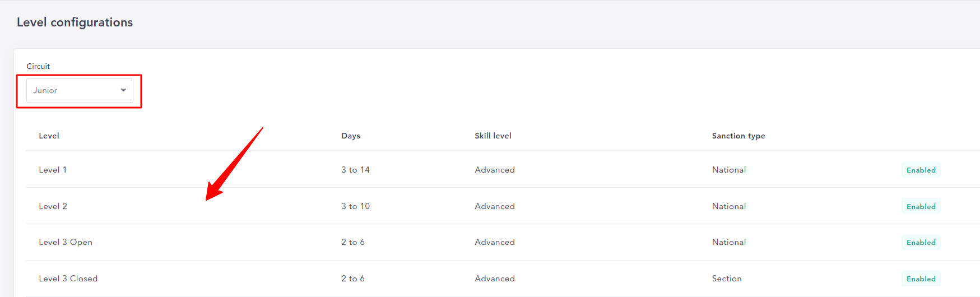This screenshot has width=980, height=297.
Task: Click the Enabled badge for Level 1
Action: coord(921,170)
